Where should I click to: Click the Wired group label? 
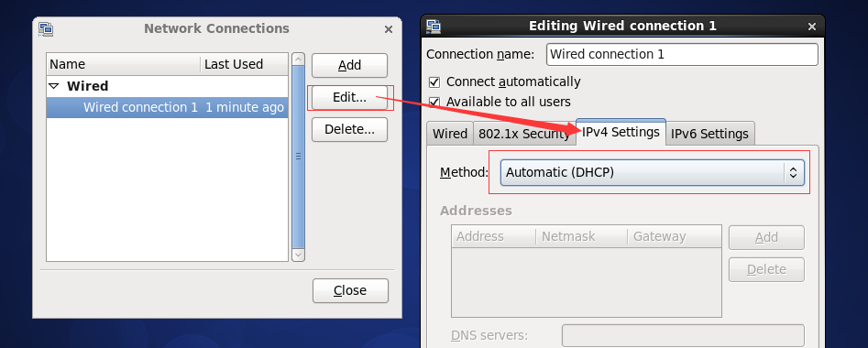[x=87, y=86]
